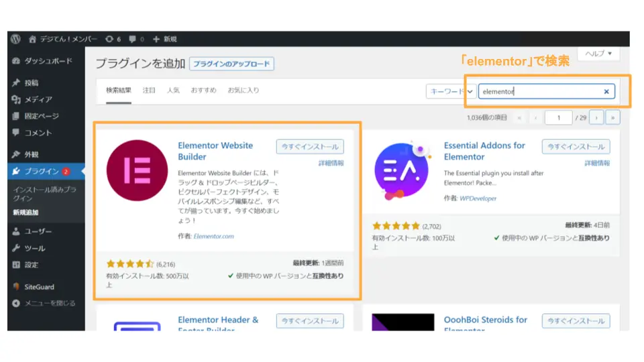Expand the ヘルプ help panel

point(598,54)
